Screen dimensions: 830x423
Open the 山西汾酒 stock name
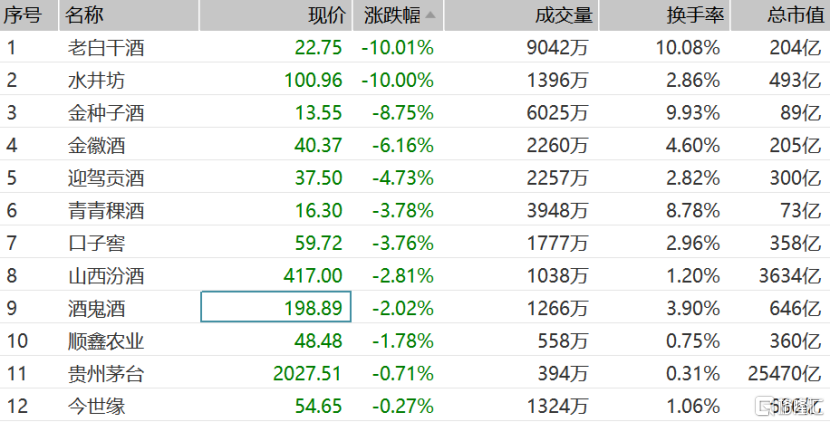point(106,276)
